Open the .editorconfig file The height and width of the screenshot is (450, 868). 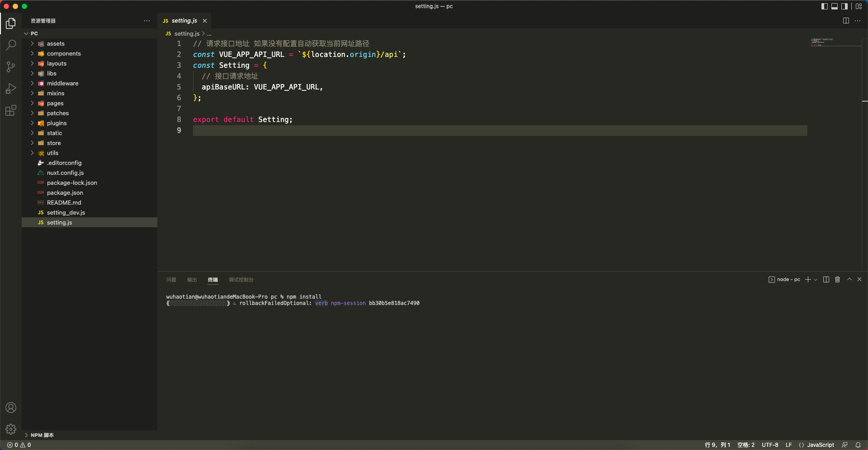90,163
